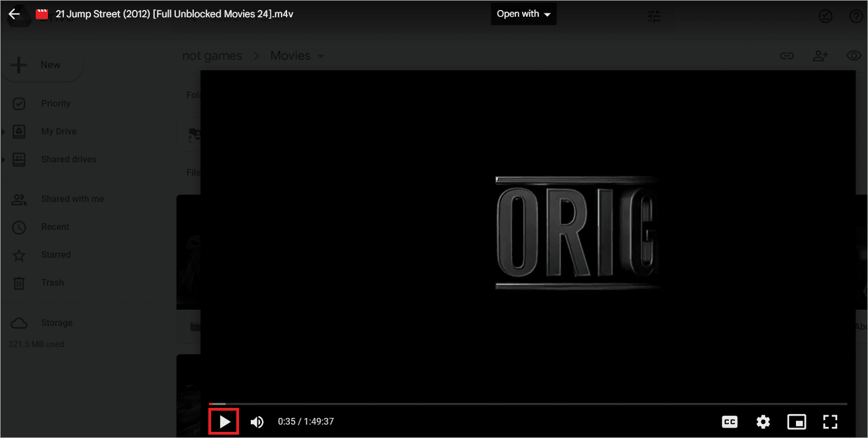Open Trash in the sidebar
Image resolution: width=868 pixels, height=438 pixels.
[53, 282]
